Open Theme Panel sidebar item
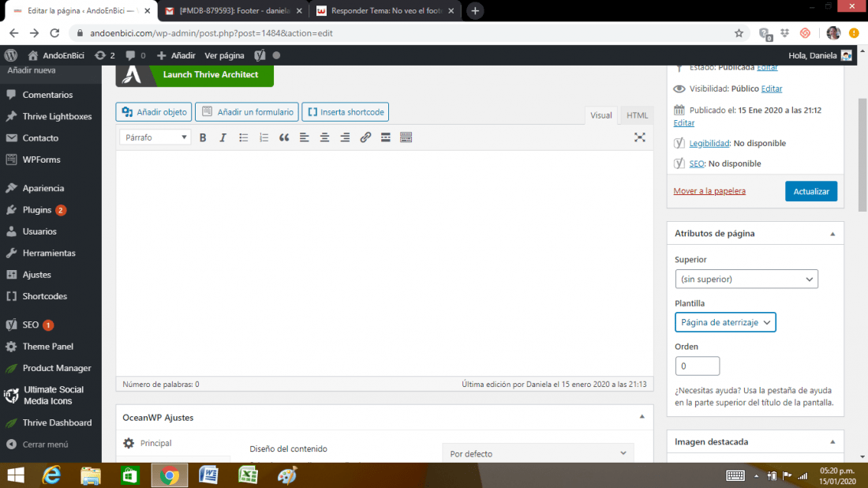Viewport: 868px width, 488px height. click(x=47, y=346)
